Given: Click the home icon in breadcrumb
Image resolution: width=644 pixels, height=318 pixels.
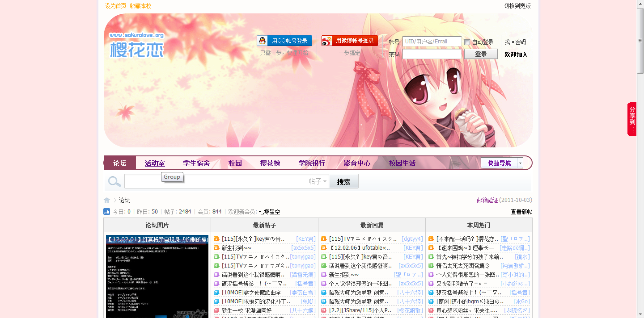Looking at the screenshot, I should click(107, 200).
